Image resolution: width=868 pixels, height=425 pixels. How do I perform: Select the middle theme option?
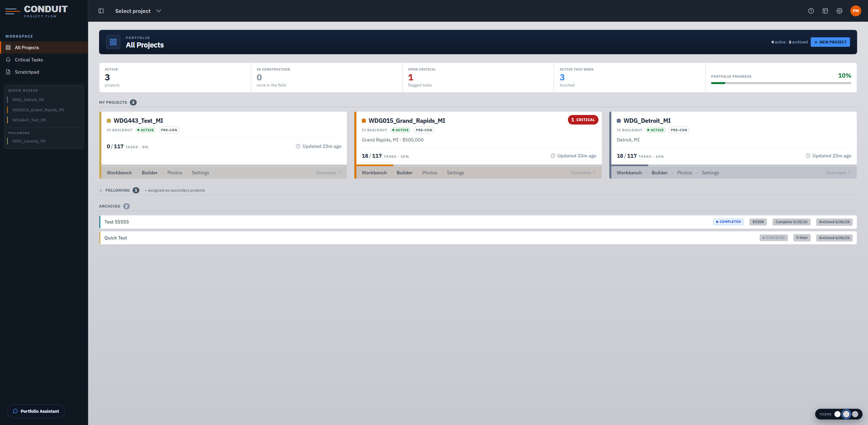point(846,414)
